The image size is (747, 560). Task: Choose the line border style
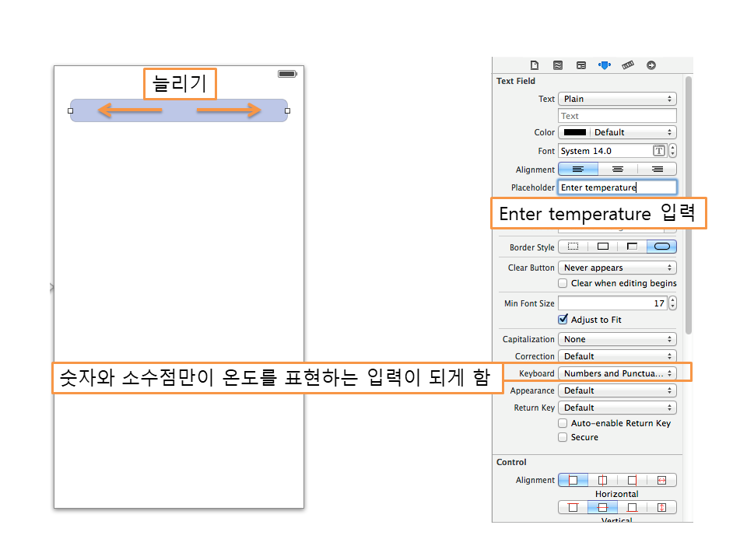tap(603, 247)
